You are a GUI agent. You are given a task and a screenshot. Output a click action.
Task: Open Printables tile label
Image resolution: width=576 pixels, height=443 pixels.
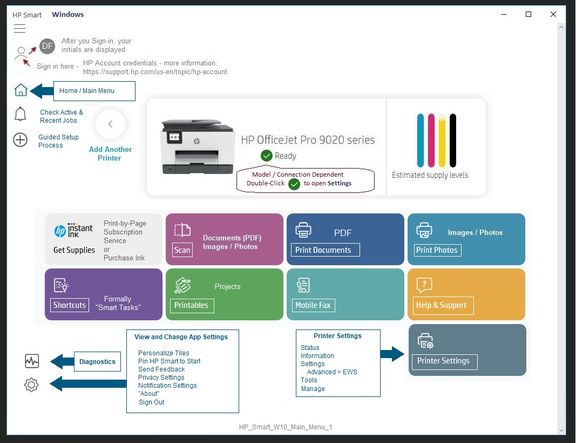191,305
